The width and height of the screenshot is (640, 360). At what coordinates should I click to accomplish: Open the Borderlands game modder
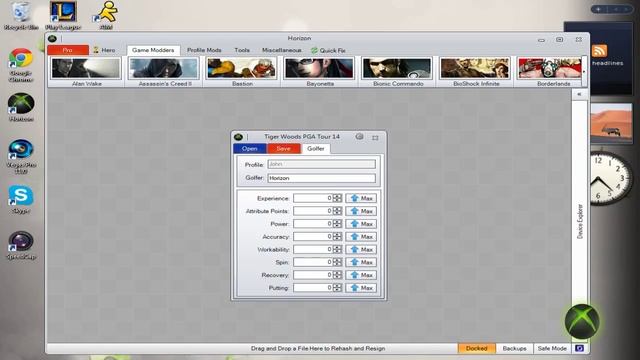click(x=550, y=72)
